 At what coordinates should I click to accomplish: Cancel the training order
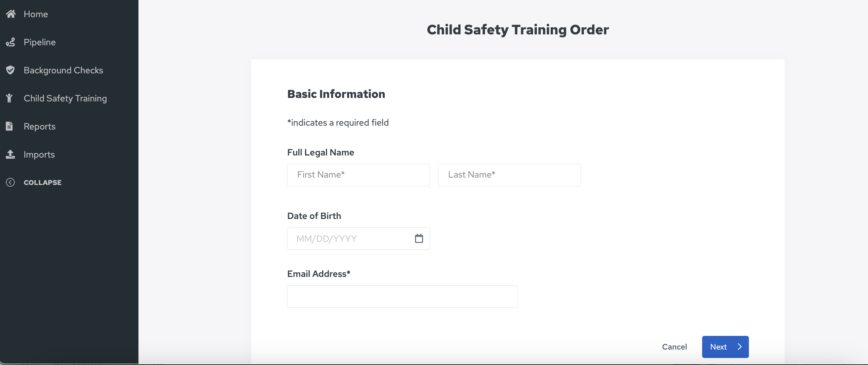tap(674, 347)
